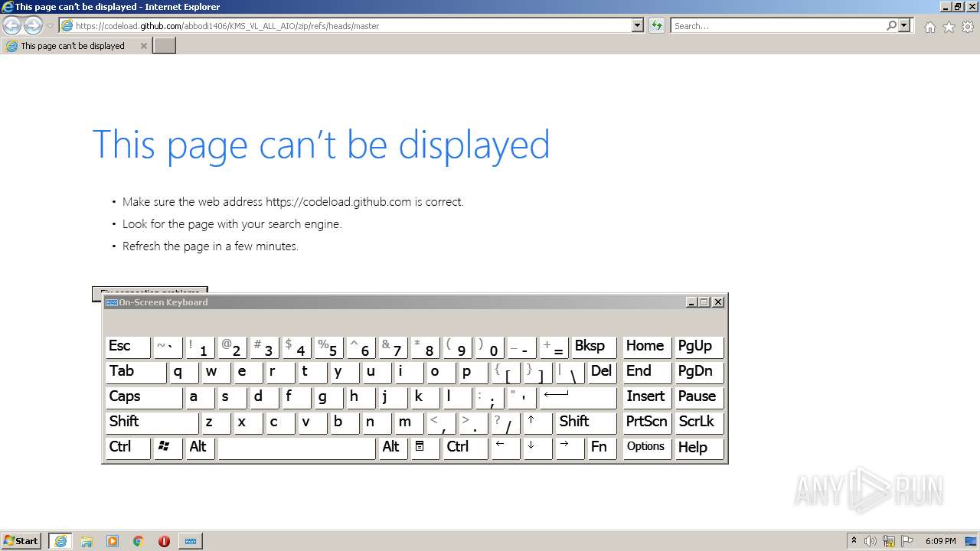The image size is (980, 551).
Task: Open Windows Media Player taskbar icon
Action: point(113,541)
